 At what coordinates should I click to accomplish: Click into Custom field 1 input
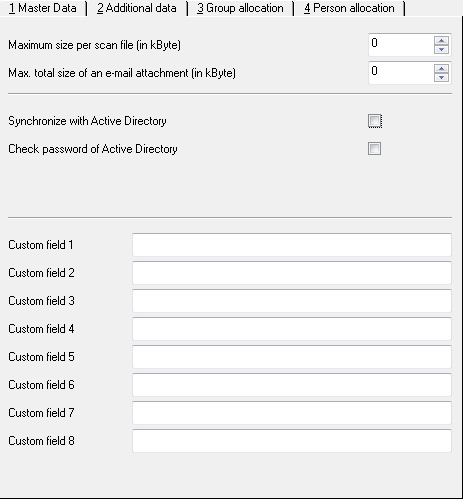292,245
